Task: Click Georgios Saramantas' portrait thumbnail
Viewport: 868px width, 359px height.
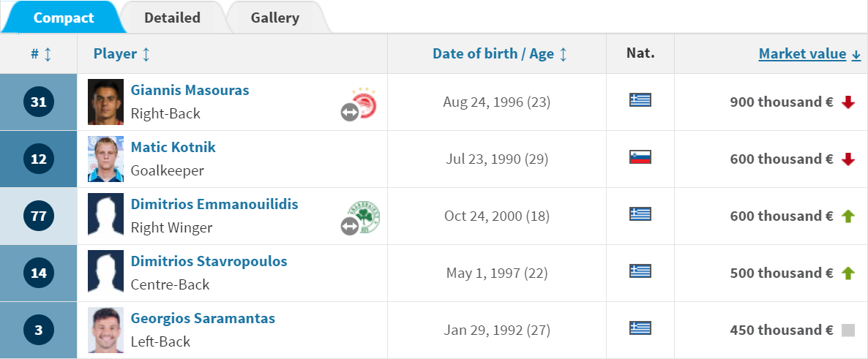Action: click(105, 330)
